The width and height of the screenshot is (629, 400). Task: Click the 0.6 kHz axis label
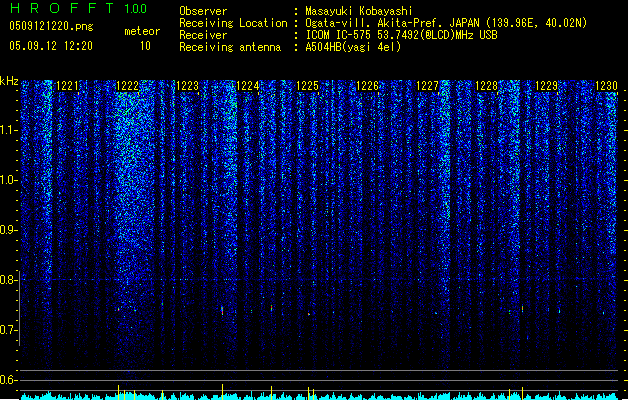click(x=8, y=380)
